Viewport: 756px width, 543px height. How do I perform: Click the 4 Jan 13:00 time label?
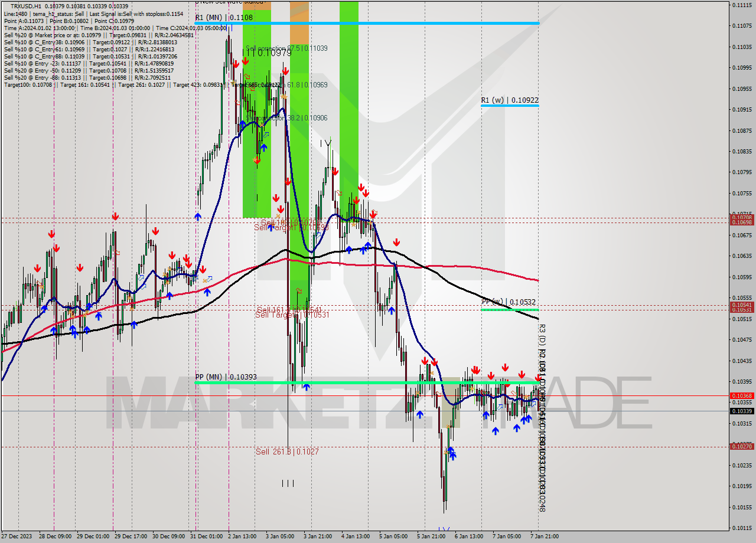click(x=354, y=537)
